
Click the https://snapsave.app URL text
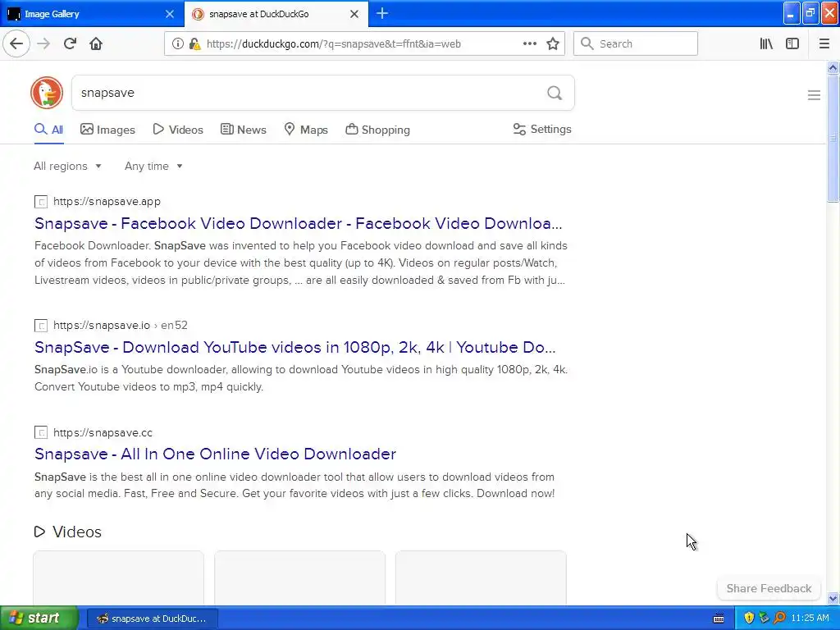point(107,202)
